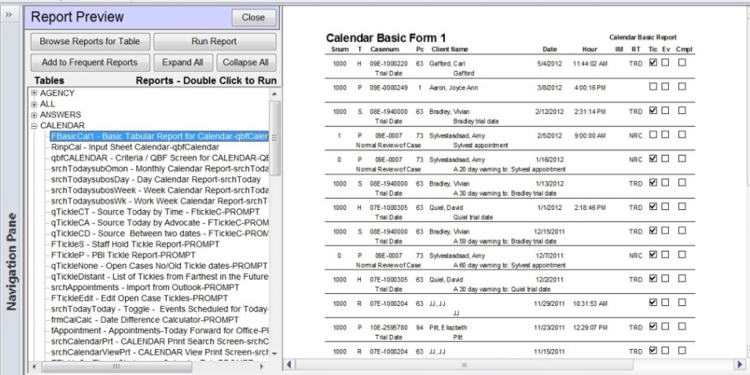Toggle Tic checkbox for Bradley 2/12/2012 row
This screenshot has width=750, height=375.
point(653,110)
